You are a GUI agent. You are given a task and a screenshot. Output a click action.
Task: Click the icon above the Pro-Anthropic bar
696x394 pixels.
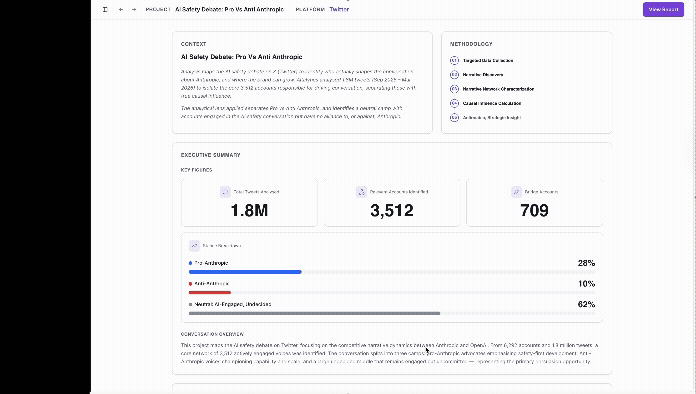[x=194, y=245]
